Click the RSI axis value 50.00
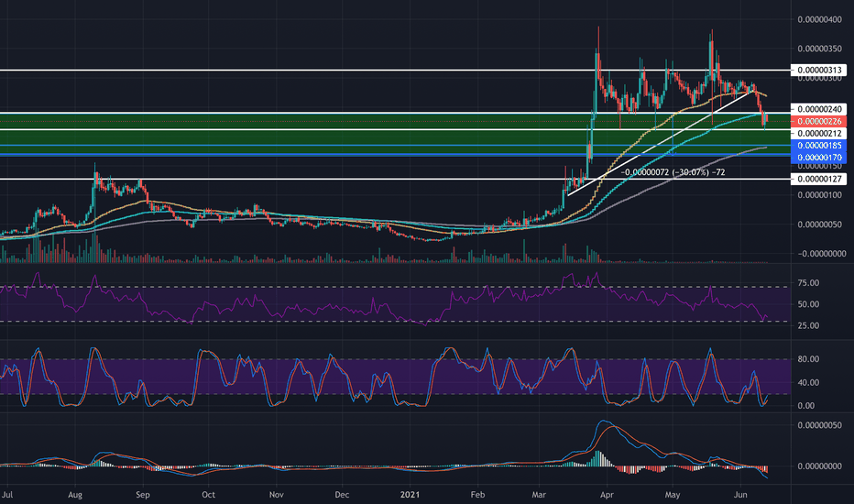 tap(808, 304)
